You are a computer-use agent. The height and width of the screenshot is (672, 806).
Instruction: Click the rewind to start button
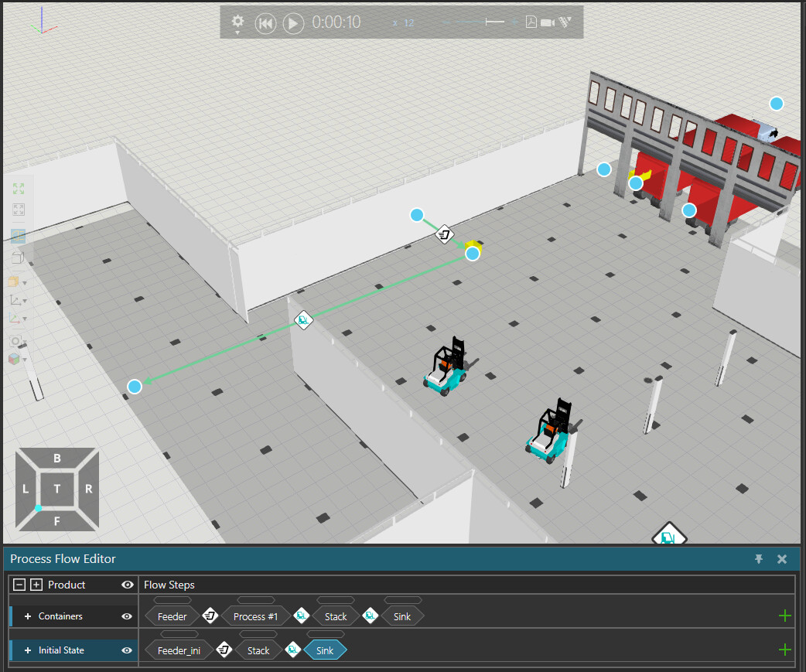click(x=265, y=23)
